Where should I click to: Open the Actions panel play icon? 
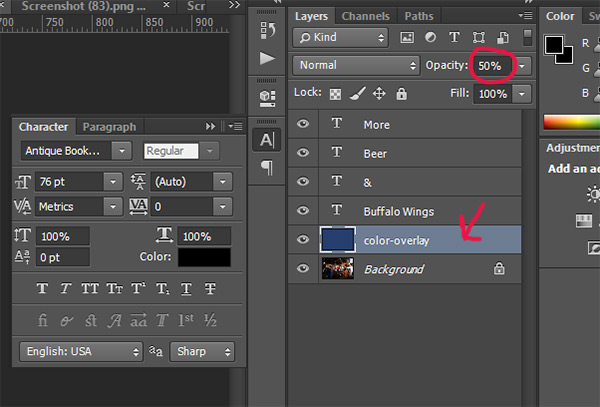tap(267, 59)
